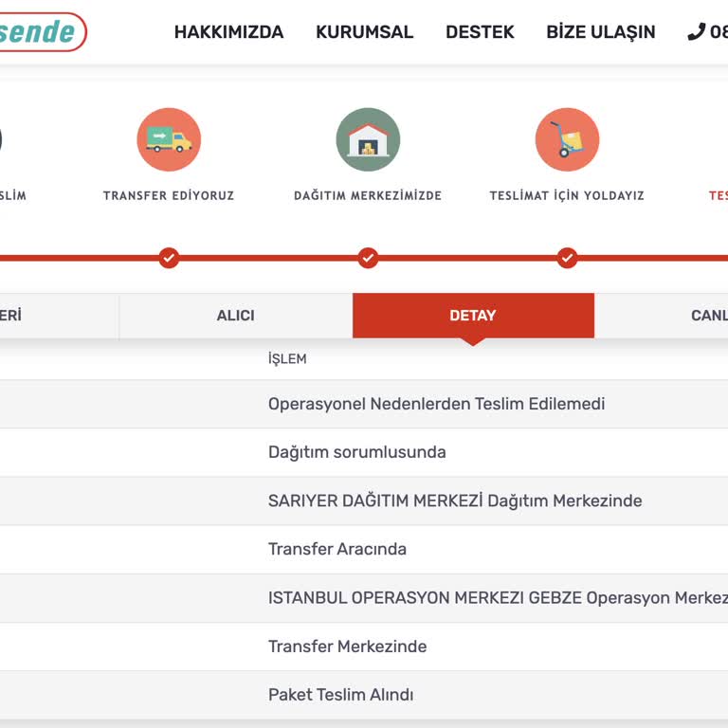Select ISTANBUL OPERASYON MERKEZI GEBZE row
The width and height of the screenshot is (728, 728).
click(364, 598)
